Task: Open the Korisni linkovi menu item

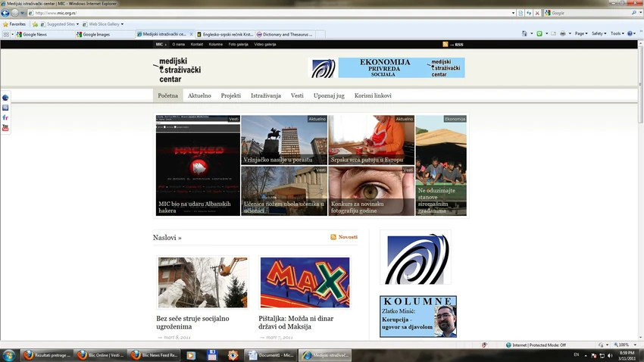Action: 373,95
